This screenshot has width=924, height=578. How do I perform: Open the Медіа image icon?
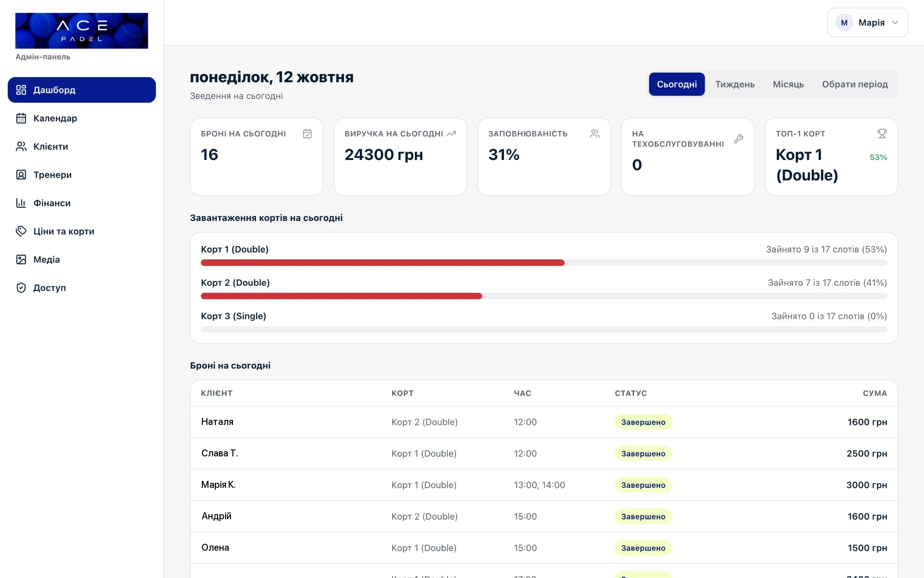(21, 259)
